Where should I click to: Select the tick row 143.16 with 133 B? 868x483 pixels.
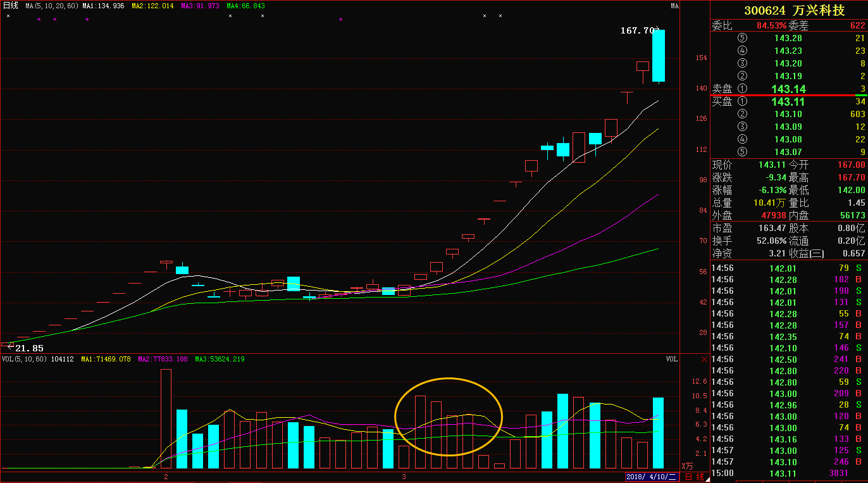789,439
